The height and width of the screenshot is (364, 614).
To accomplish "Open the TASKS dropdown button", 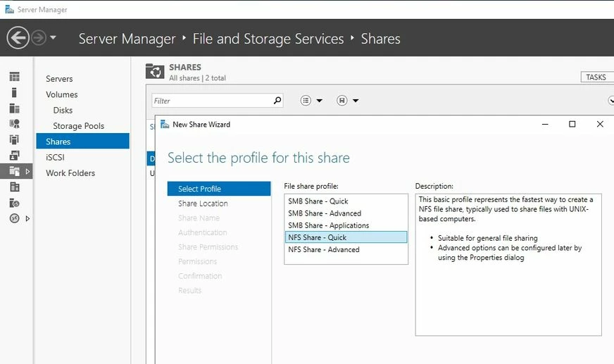I will 597,77.
